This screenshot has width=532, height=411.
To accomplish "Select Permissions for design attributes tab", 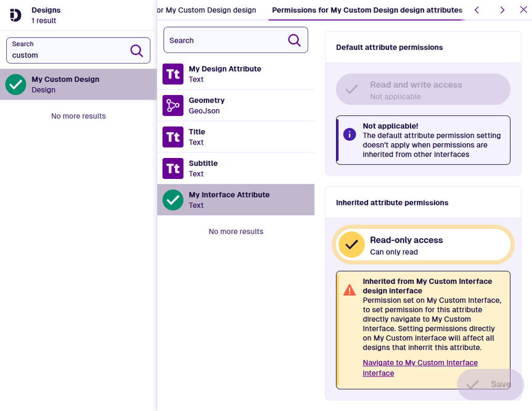I will [367, 10].
